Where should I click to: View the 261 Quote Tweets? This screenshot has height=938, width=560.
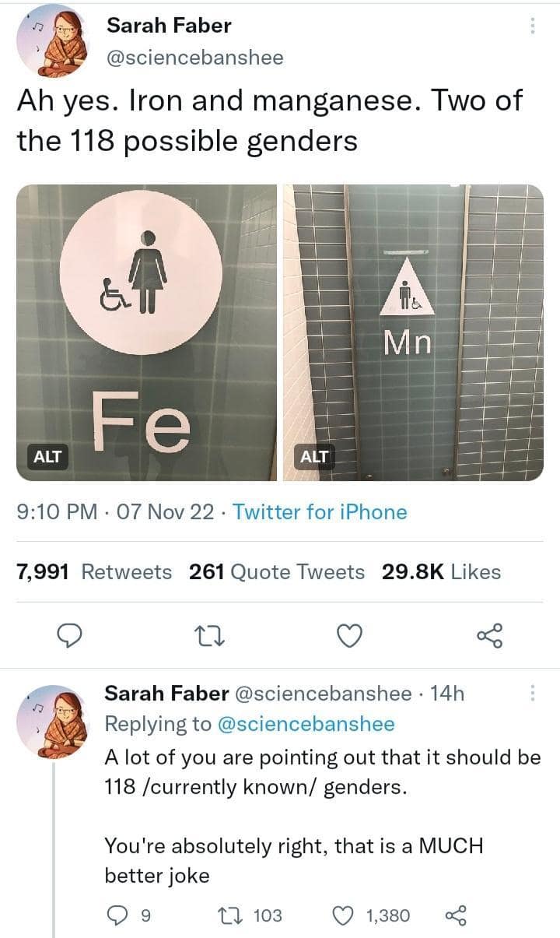click(x=276, y=572)
